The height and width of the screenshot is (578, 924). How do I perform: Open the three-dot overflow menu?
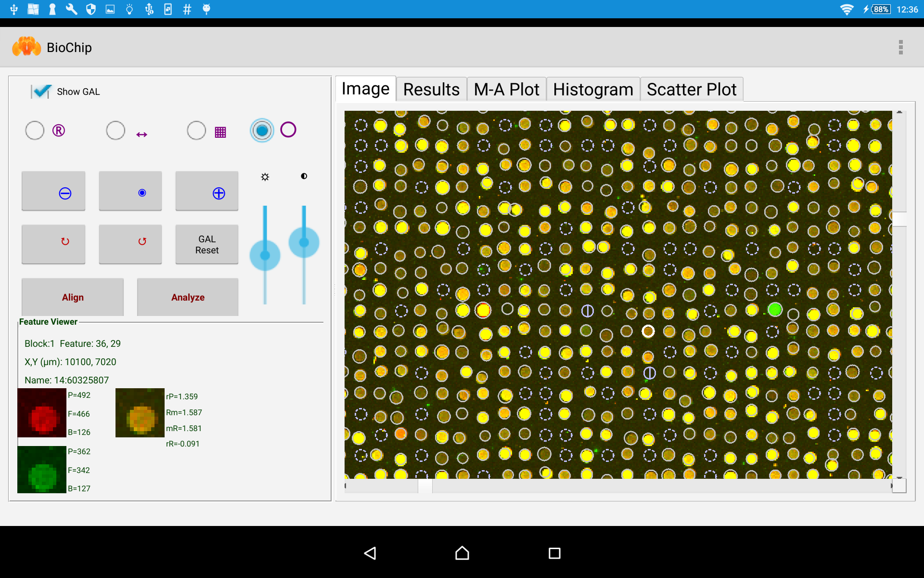tap(900, 47)
